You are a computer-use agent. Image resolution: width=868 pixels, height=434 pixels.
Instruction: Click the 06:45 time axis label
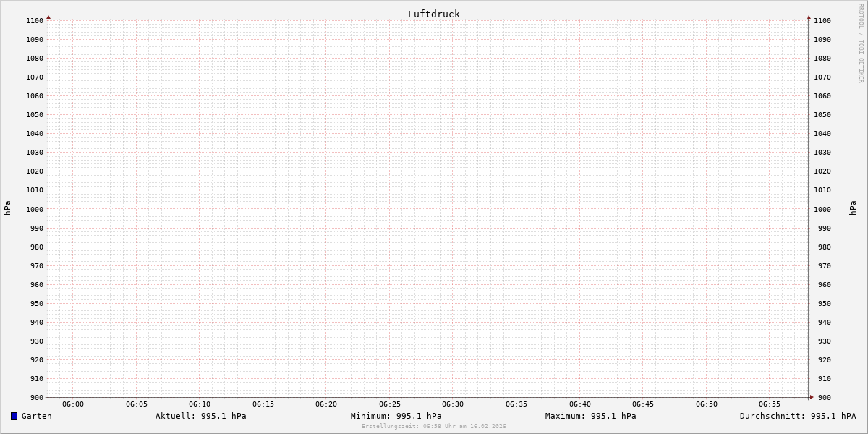[643, 404]
